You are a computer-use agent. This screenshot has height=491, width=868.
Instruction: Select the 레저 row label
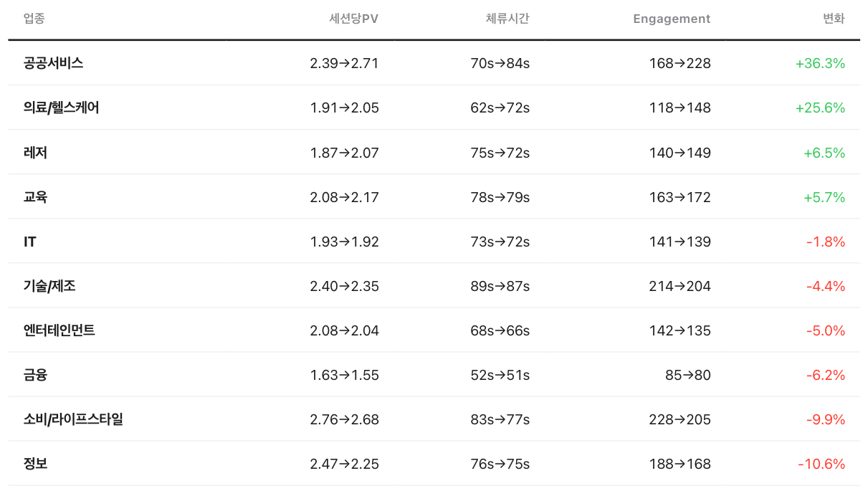pyautogui.click(x=36, y=153)
